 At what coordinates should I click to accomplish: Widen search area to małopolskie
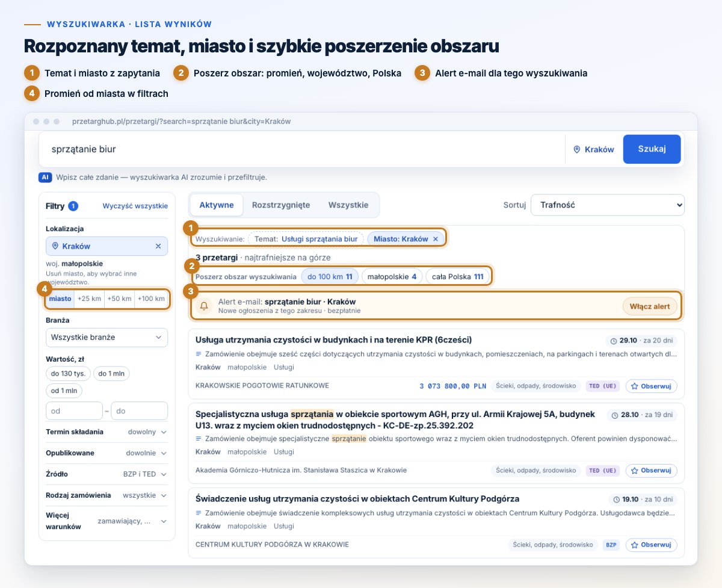coord(392,277)
